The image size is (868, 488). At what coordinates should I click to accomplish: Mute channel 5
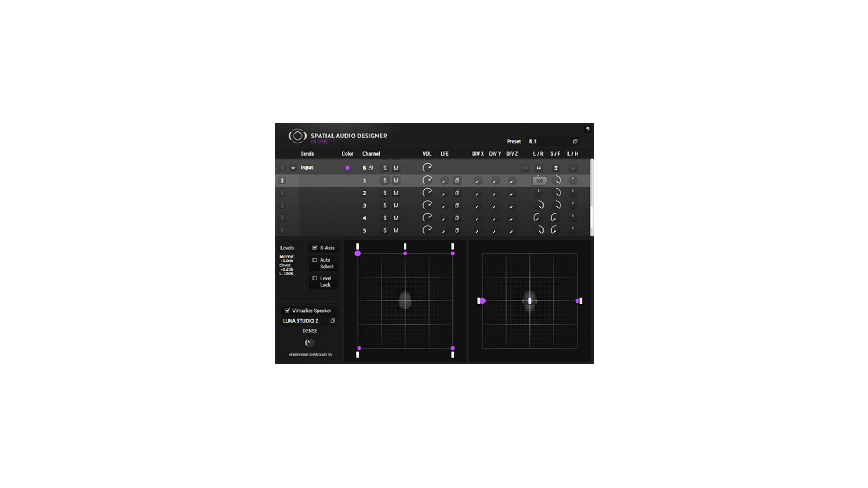[x=396, y=230]
